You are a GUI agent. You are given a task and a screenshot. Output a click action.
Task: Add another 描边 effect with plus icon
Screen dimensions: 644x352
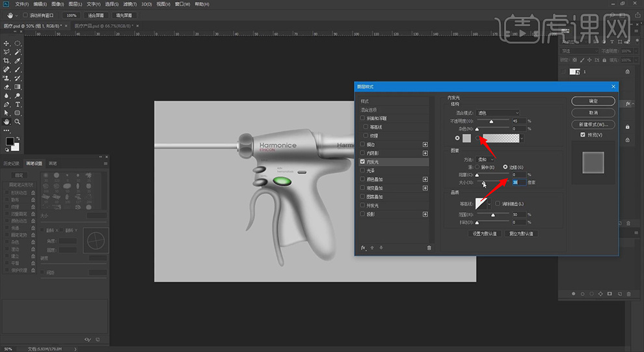[425, 144]
